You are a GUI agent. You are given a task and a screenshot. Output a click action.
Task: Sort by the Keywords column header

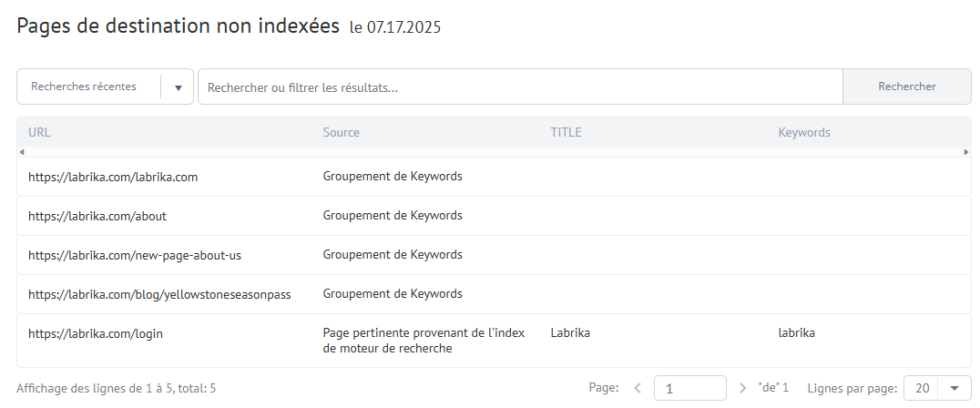tap(803, 132)
